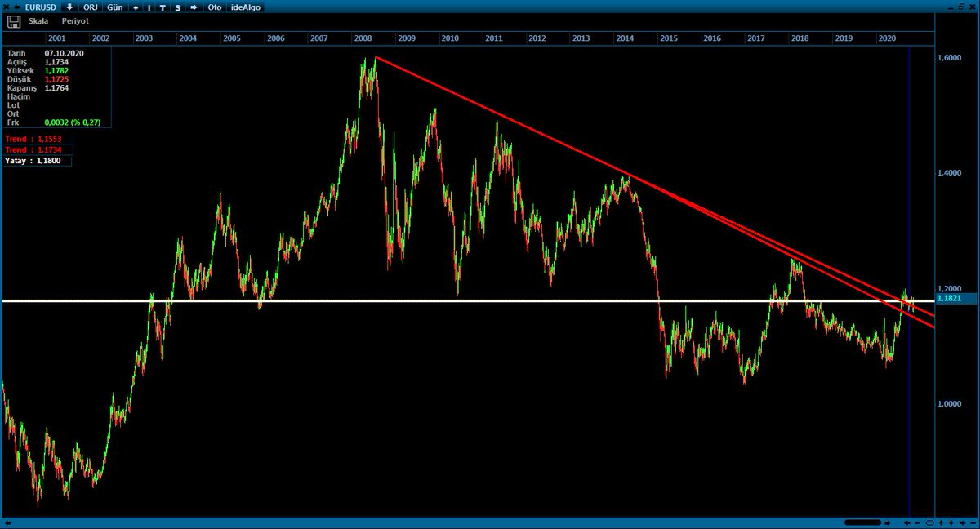The width and height of the screenshot is (980, 529).
Task: Click the first minus icon in the bottom bar
Action: pos(917,522)
